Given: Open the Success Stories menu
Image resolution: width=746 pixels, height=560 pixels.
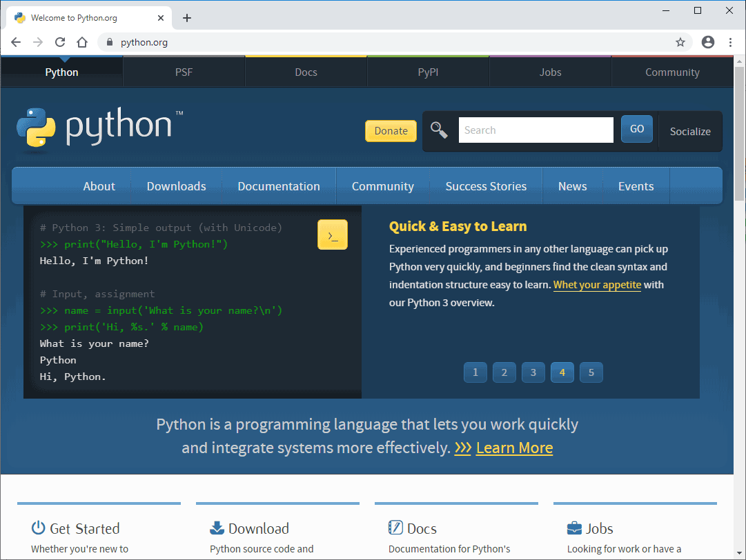Looking at the screenshot, I should tap(487, 186).
